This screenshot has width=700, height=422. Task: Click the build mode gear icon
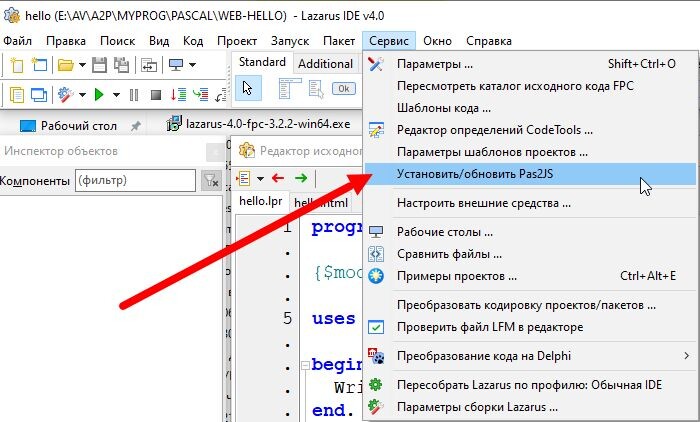[x=66, y=95]
